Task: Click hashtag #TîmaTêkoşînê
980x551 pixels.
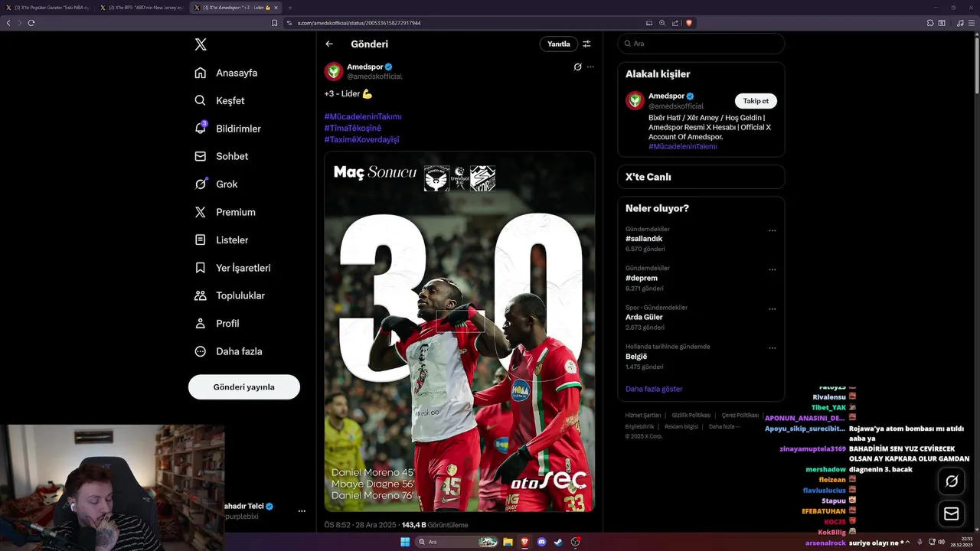Action: [x=352, y=128]
